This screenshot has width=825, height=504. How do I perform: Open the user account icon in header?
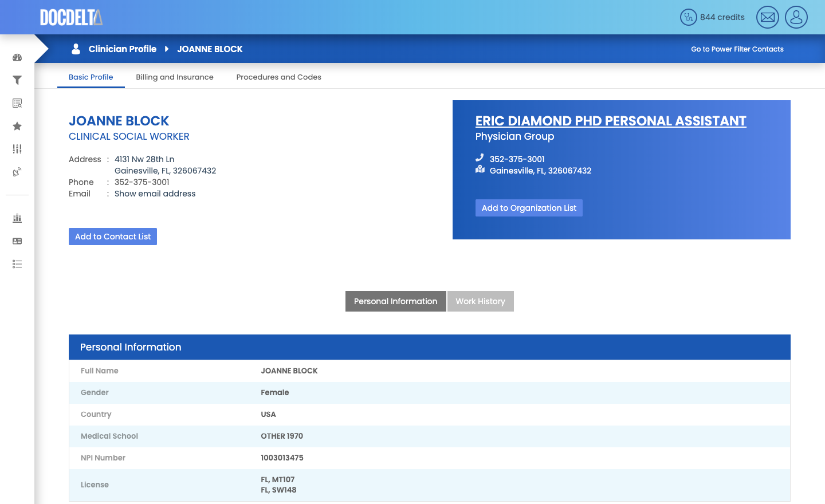[x=796, y=17]
